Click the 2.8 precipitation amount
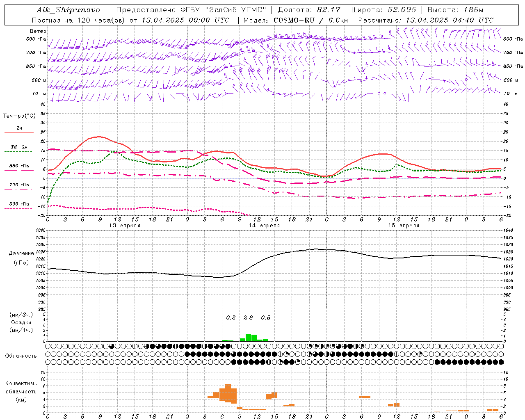Image resolution: width=525 pixels, height=420 pixels. click(248, 318)
